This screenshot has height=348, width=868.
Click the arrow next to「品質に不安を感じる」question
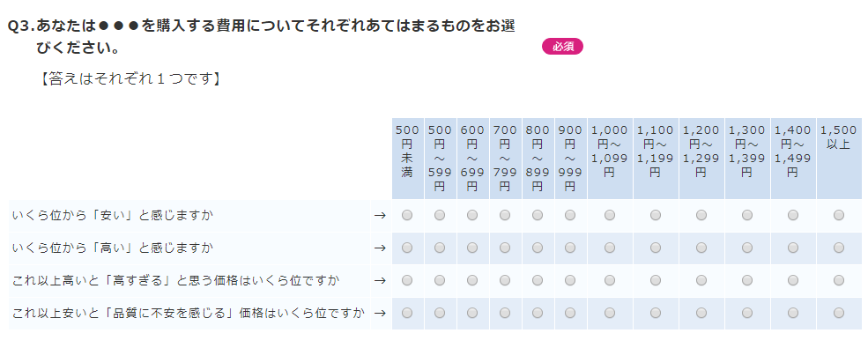point(380,314)
